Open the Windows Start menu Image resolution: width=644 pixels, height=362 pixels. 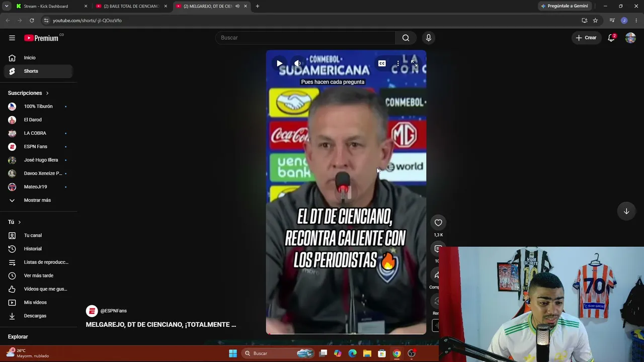233,353
